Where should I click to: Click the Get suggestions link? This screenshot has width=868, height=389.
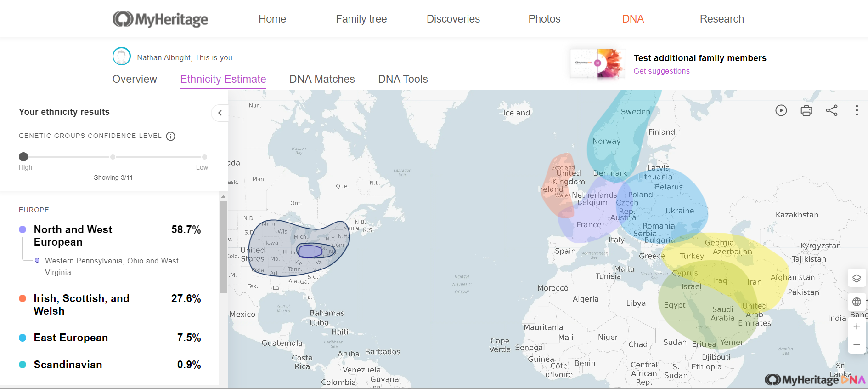(x=661, y=71)
